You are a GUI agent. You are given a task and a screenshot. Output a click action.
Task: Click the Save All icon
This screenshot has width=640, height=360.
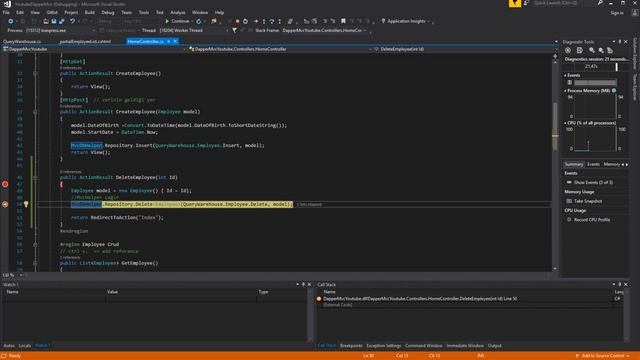coord(62,21)
